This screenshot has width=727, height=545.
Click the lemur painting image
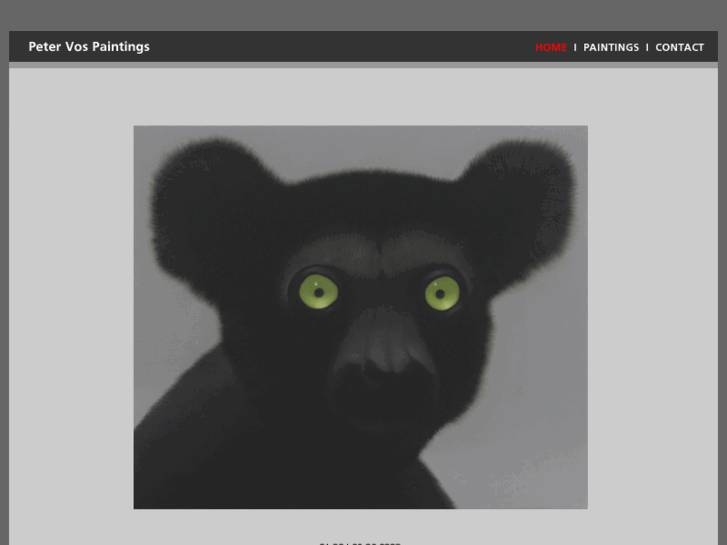click(361, 317)
